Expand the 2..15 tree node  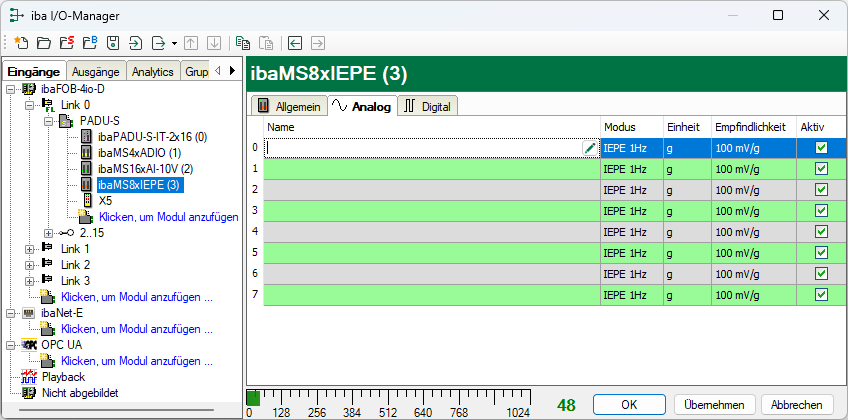pyautogui.click(x=49, y=234)
